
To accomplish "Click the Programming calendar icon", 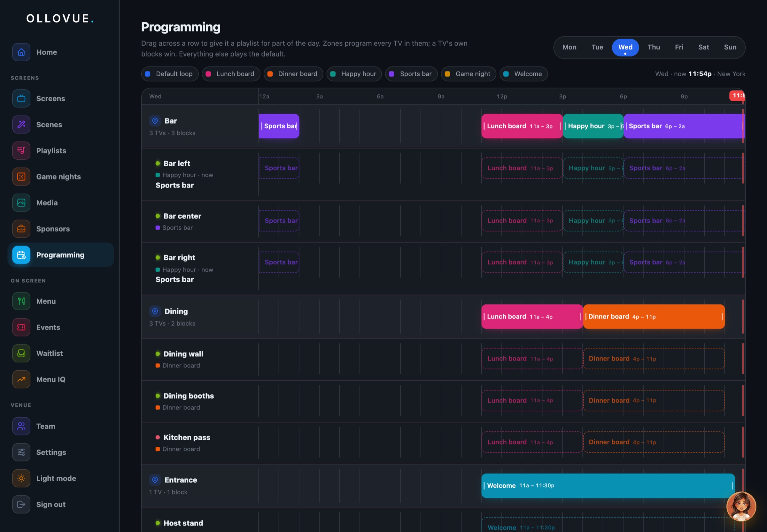I will coord(21,255).
